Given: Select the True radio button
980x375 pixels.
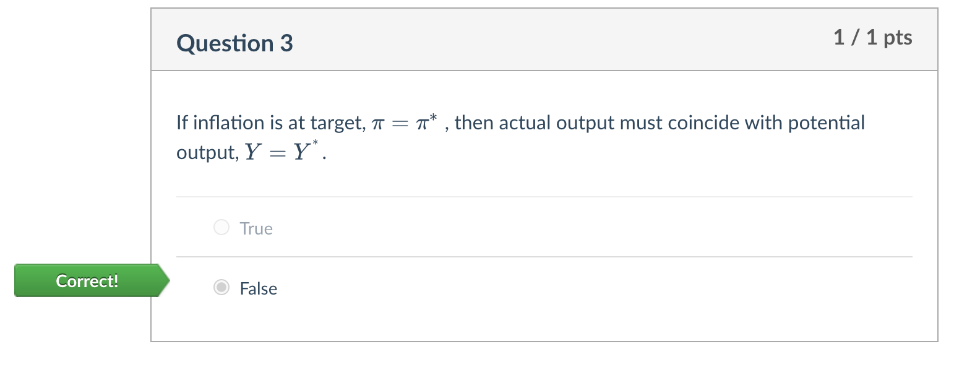Looking at the screenshot, I should 221,227.
